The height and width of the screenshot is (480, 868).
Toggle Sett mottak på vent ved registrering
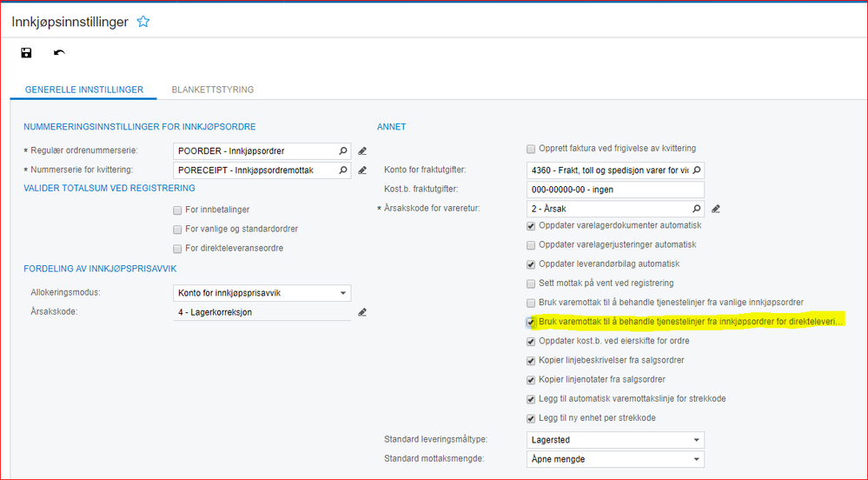[x=531, y=283]
